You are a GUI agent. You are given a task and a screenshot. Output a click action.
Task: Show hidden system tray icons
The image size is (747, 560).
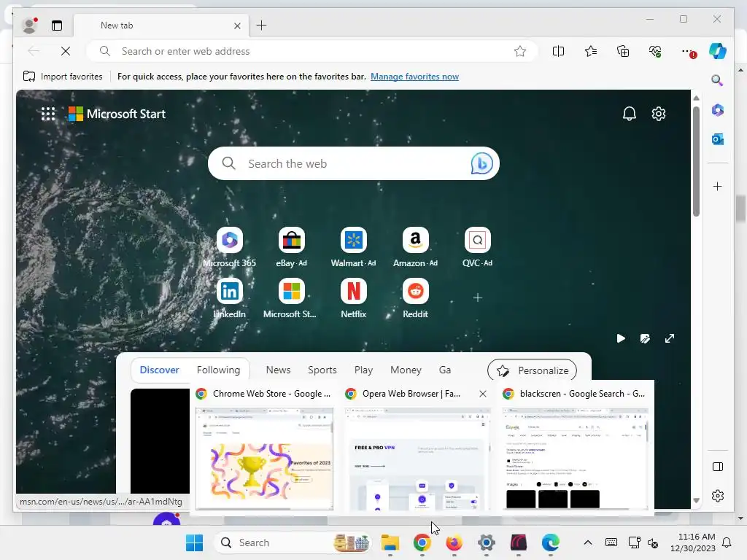point(588,542)
